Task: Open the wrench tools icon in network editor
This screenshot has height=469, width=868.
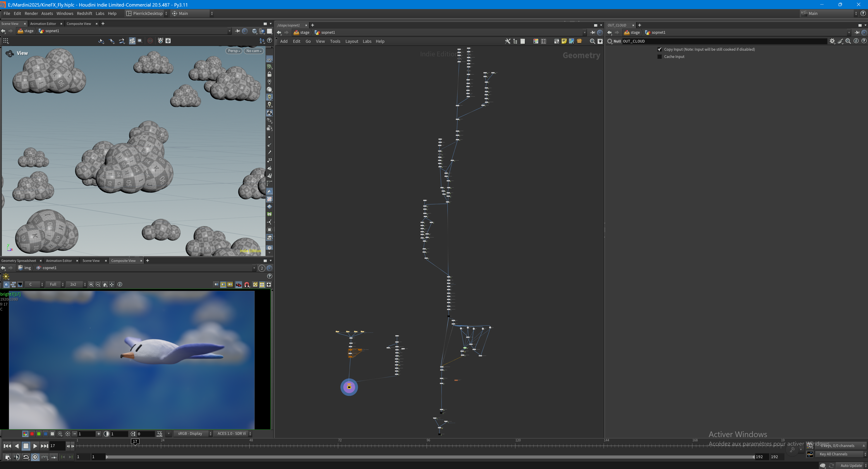Action: 507,41
